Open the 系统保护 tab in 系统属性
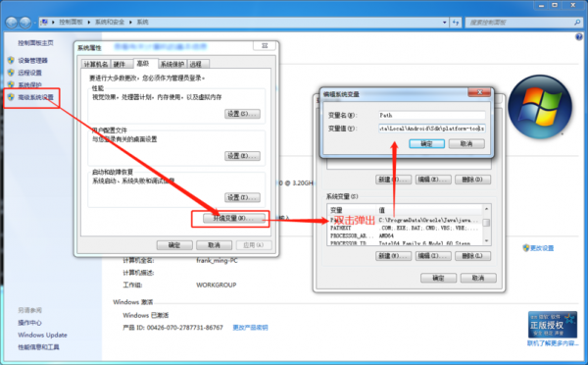The width and height of the screenshot is (588, 365). coord(172,64)
